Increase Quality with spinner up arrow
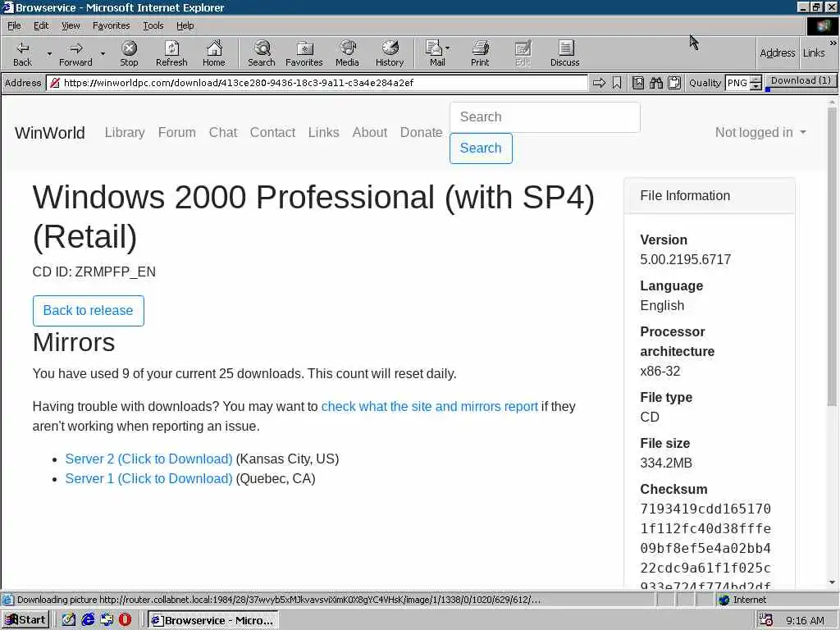This screenshot has width=840, height=630. pyautogui.click(x=756, y=80)
